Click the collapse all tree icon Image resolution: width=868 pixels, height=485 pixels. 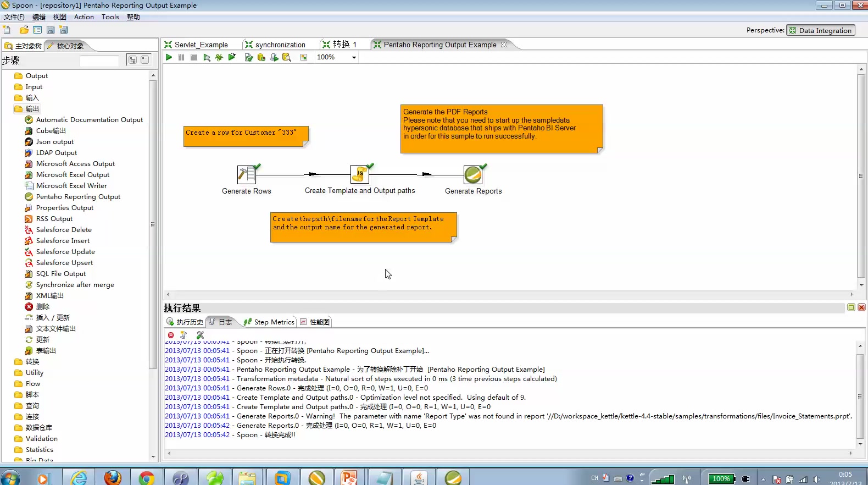pos(145,59)
